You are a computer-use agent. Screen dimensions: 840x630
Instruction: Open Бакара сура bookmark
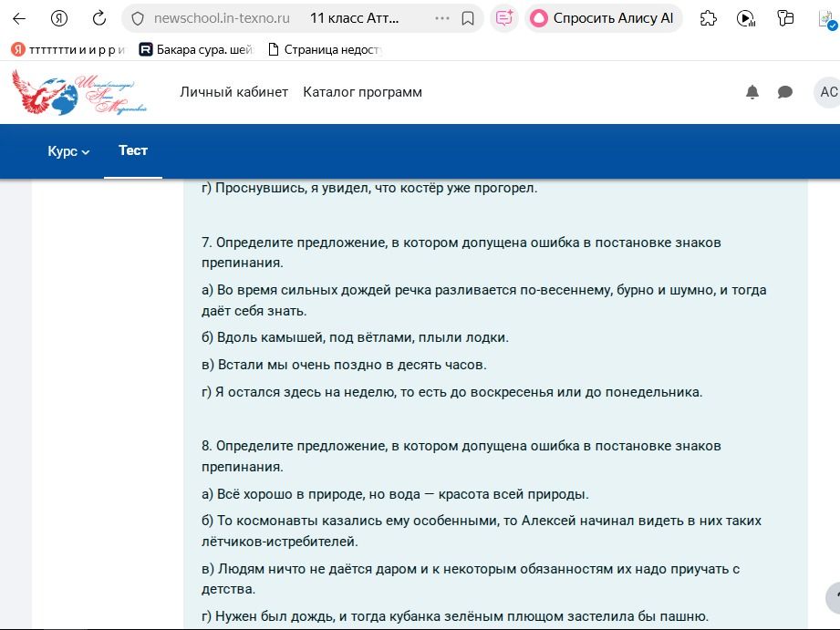pyautogui.click(x=195, y=50)
